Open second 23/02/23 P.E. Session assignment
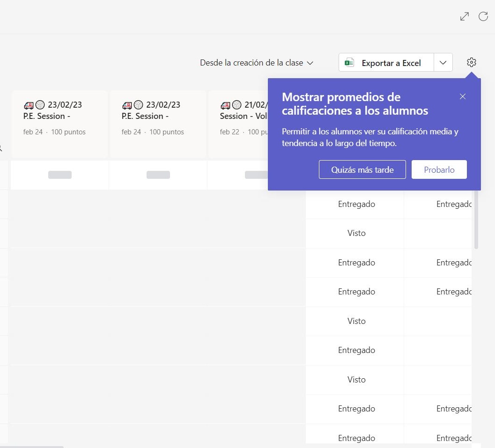This screenshot has width=495, height=448. click(158, 124)
